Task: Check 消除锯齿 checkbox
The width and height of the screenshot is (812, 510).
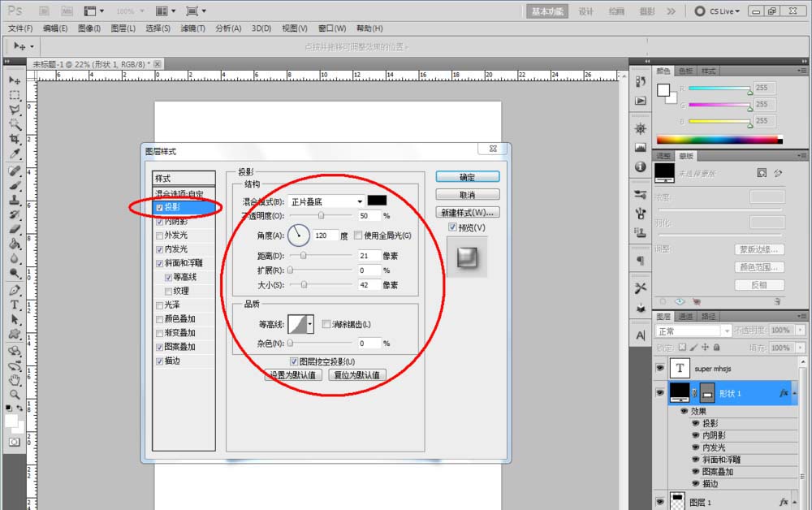Action: coord(326,324)
